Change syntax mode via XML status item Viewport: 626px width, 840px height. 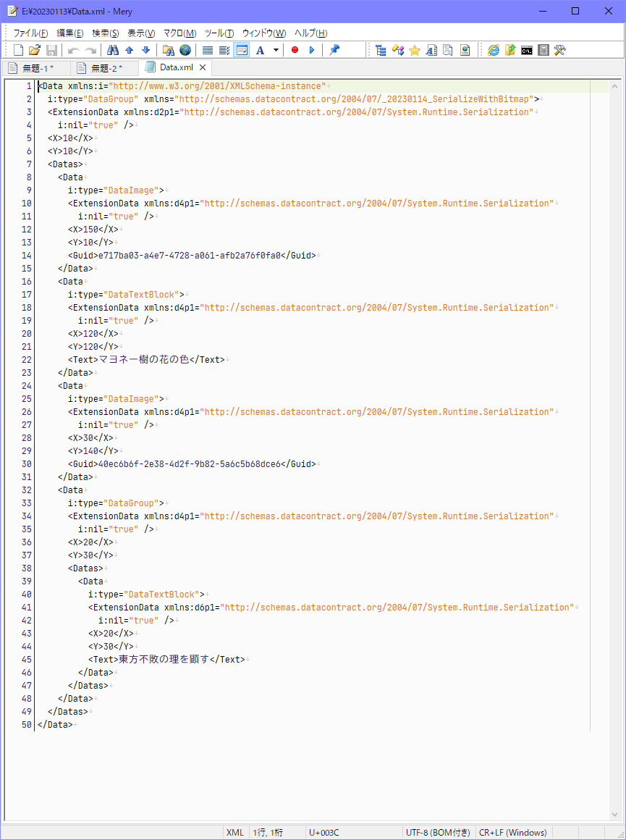[x=235, y=832]
